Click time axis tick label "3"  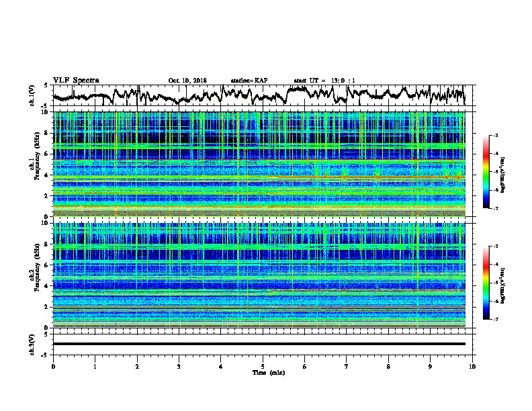179,367
